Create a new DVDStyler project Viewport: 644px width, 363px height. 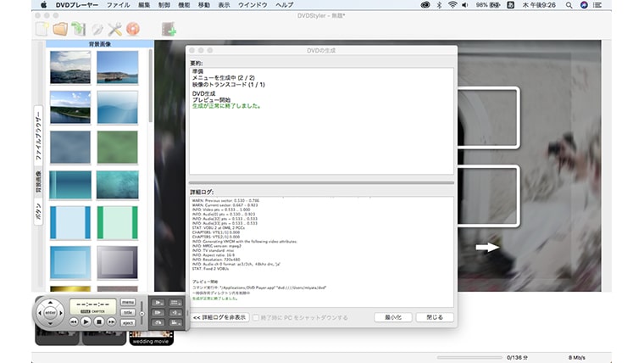pyautogui.click(x=42, y=29)
